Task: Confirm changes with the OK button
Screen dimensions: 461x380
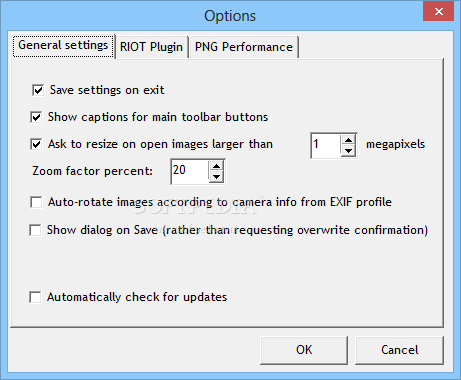Action: (304, 350)
